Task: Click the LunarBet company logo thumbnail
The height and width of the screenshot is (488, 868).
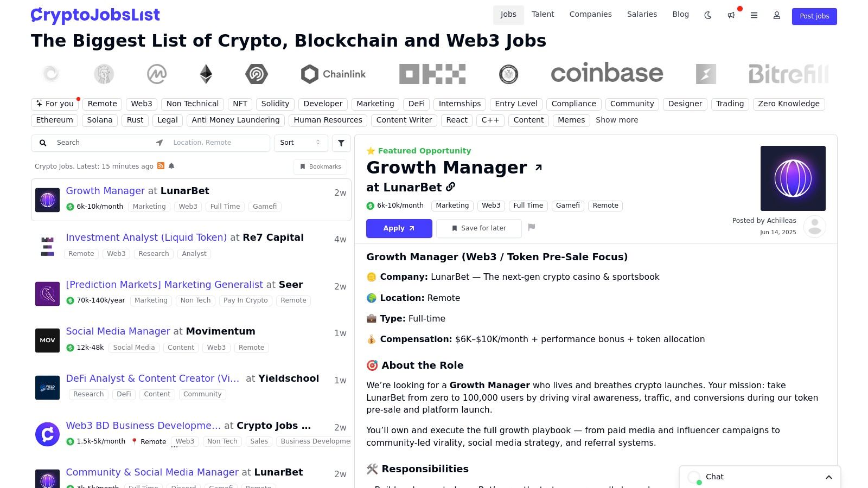Action: point(793,178)
